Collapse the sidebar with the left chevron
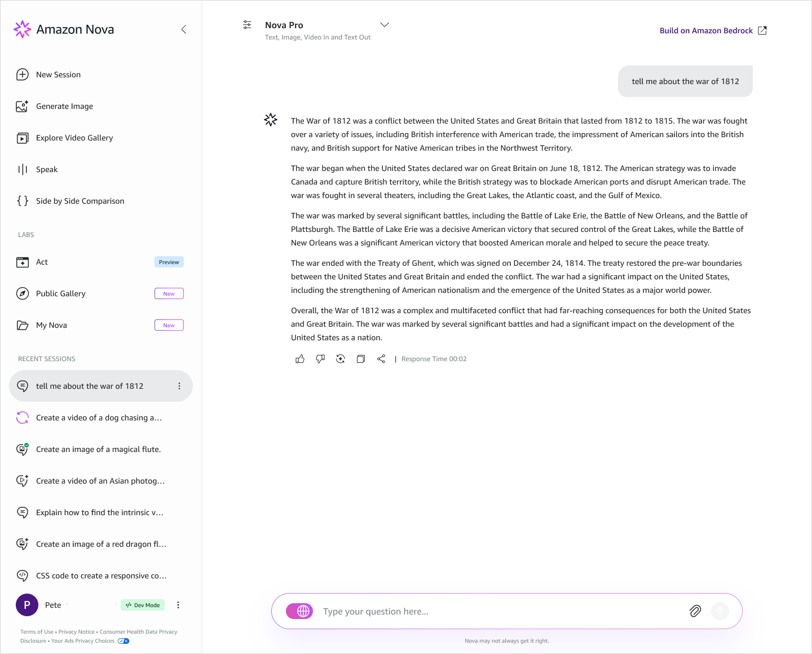 pos(184,29)
